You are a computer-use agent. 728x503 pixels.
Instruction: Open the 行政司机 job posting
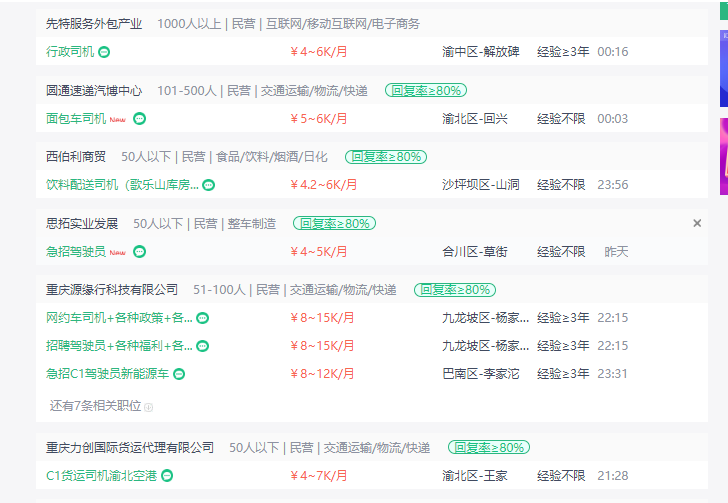[70, 52]
